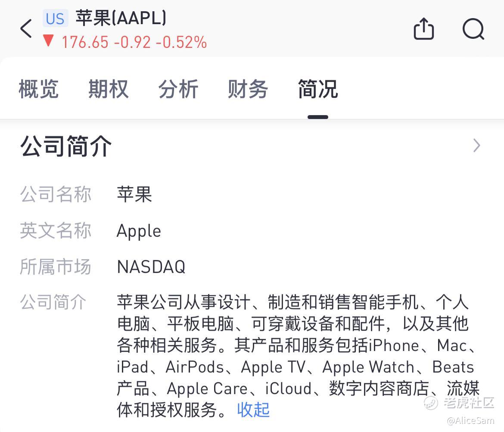Tap the 英文名称 label
This screenshot has height=432, width=504.
coord(56,231)
